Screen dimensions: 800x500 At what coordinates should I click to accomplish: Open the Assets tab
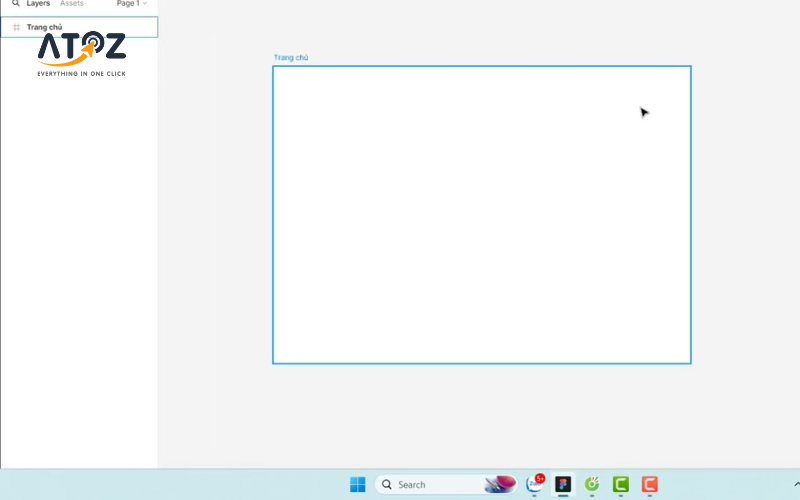tap(72, 4)
